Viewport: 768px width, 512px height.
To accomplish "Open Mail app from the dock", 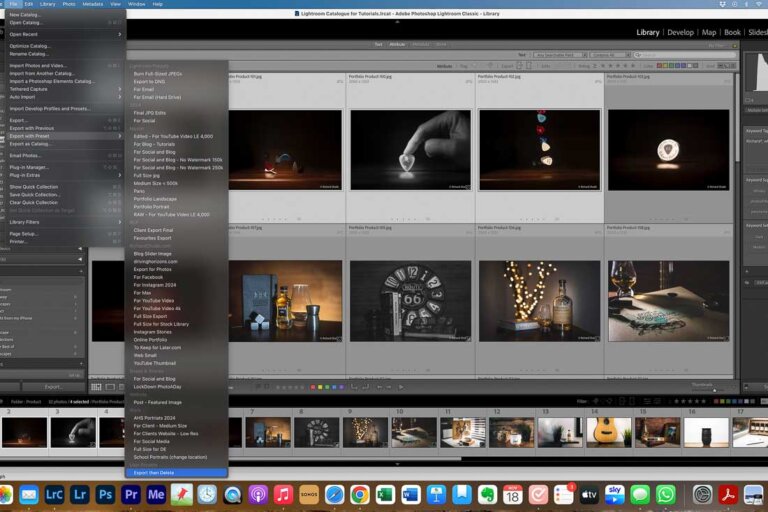I will (x=28, y=495).
